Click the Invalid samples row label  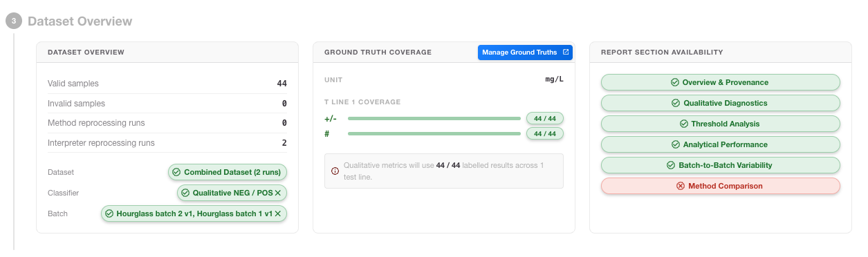pyautogui.click(x=76, y=104)
